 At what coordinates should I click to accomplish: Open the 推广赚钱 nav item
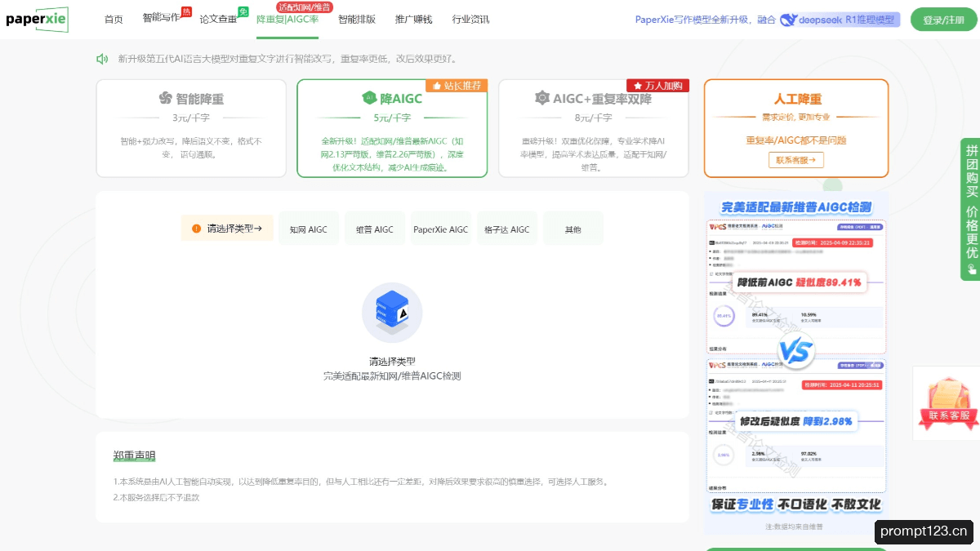click(414, 19)
